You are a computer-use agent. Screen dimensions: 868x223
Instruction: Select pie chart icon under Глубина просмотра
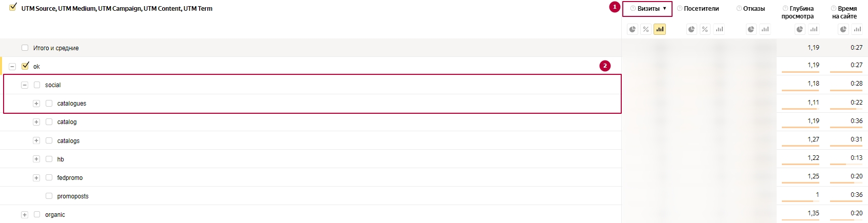coord(800,29)
